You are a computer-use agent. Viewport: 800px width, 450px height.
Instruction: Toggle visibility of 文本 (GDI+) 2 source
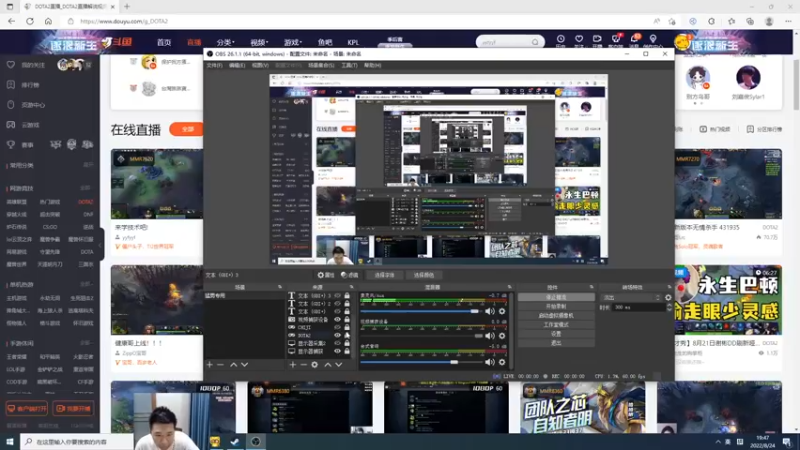pyautogui.click(x=337, y=304)
